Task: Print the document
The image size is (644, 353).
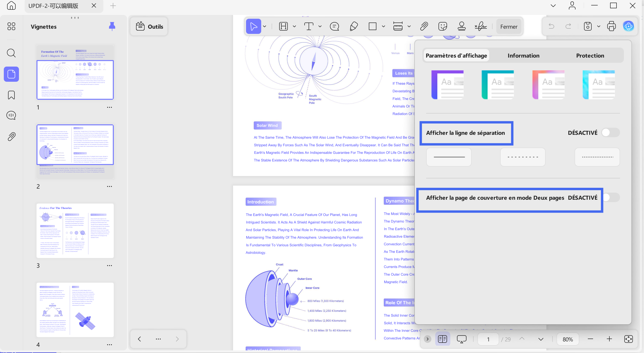Action: tap(611, 26)
